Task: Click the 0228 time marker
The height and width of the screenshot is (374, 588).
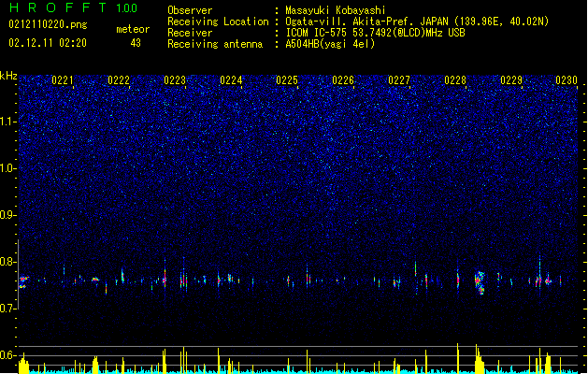Action: 455,80
